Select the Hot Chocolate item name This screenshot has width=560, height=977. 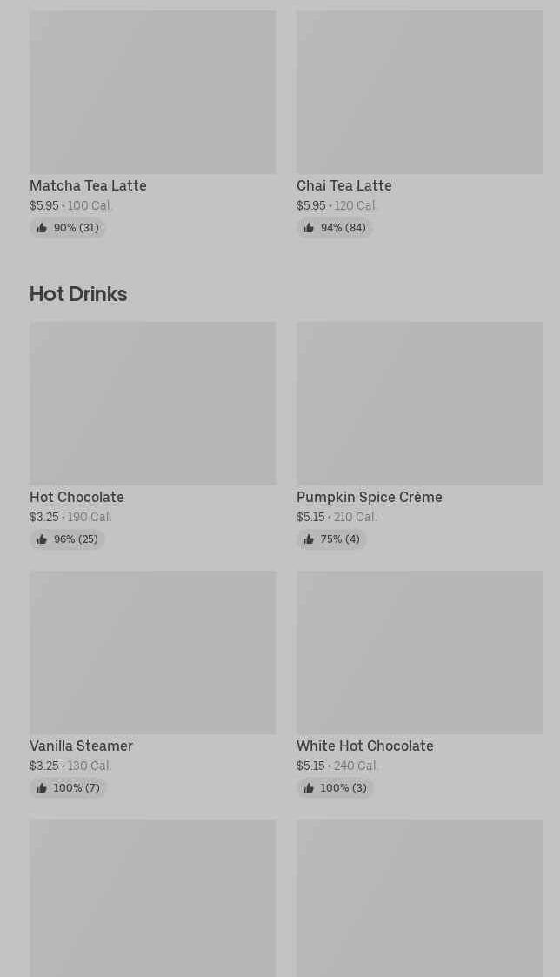77,498
